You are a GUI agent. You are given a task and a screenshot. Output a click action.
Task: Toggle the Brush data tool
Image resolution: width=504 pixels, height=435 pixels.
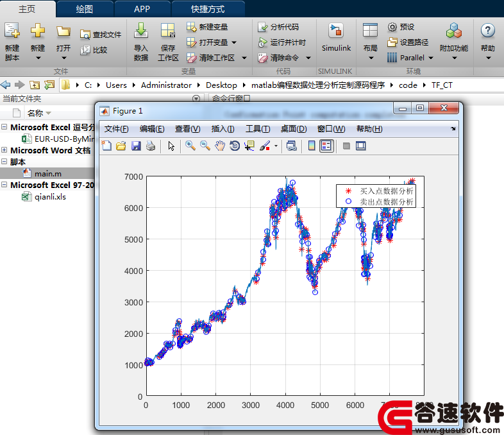pyautogui.click(x=265, y=146)
